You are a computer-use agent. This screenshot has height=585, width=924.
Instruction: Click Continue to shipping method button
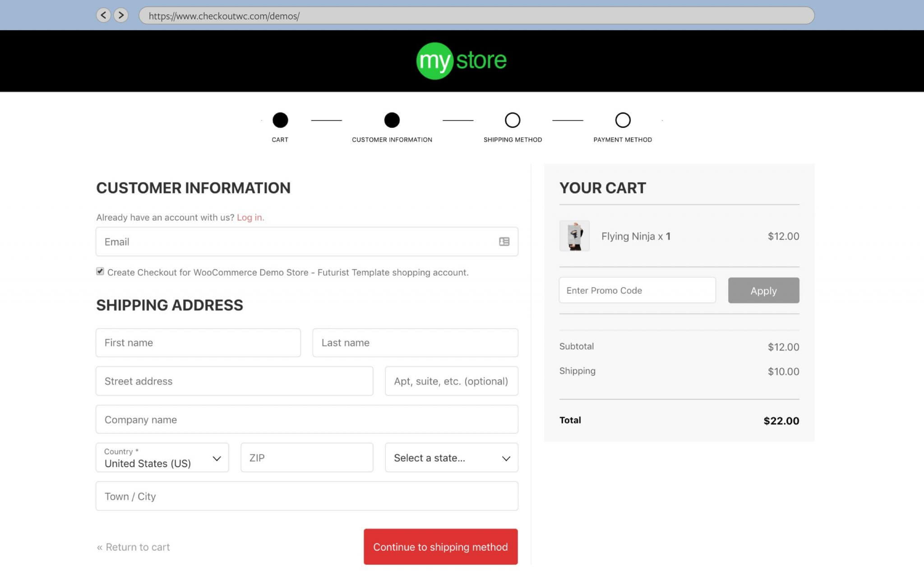tap(440, 547)
